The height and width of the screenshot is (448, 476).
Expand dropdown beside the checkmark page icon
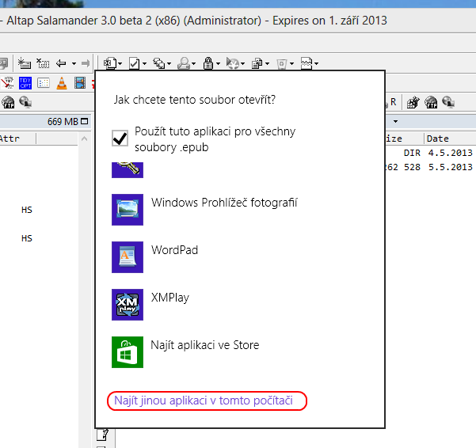[x=144, y=63]
